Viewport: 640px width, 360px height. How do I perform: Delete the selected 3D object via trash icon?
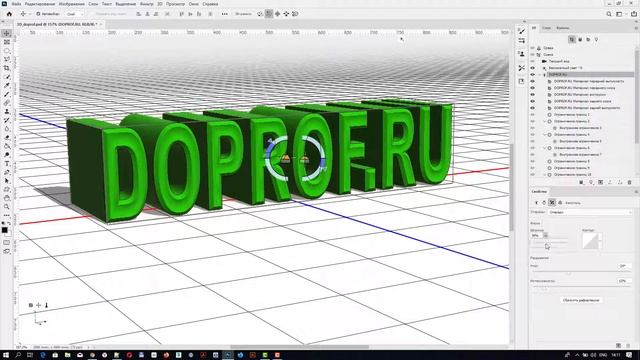[x=629, y=182]
